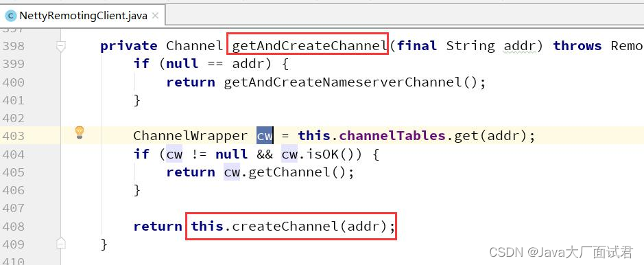Click line number 398 in gutter
The height and width of the screenshot is (265, 644).
14,46
